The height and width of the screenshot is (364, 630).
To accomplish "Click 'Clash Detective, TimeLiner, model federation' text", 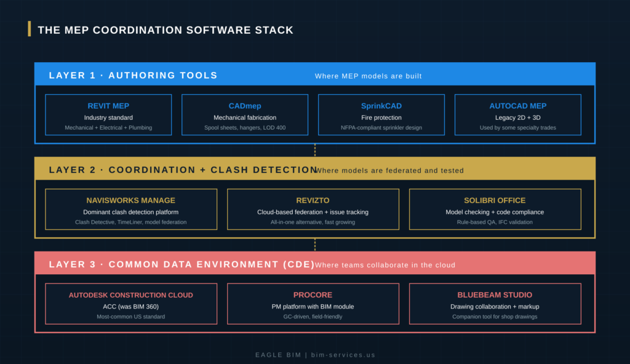I will pos(131,222).
